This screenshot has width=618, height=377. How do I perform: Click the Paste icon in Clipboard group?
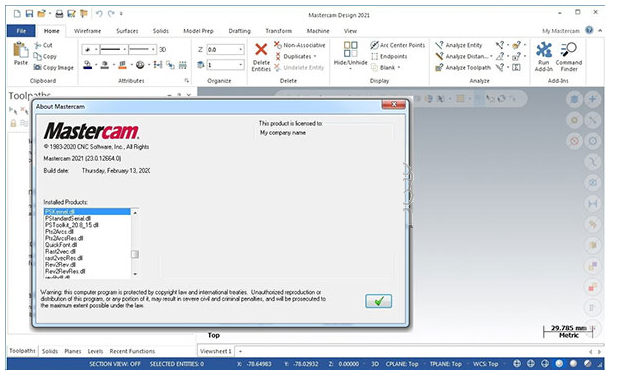[20, 50]
